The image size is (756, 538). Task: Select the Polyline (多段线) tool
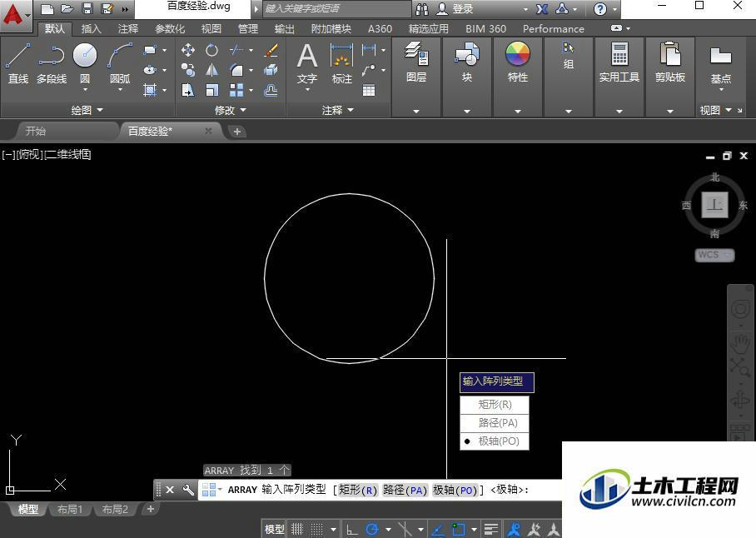coord(52,62)
